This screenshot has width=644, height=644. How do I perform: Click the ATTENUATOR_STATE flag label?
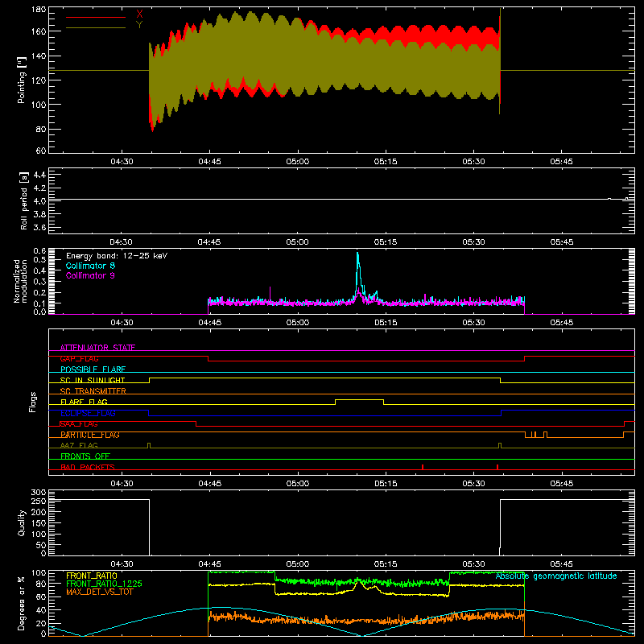[x=97, y=348]
